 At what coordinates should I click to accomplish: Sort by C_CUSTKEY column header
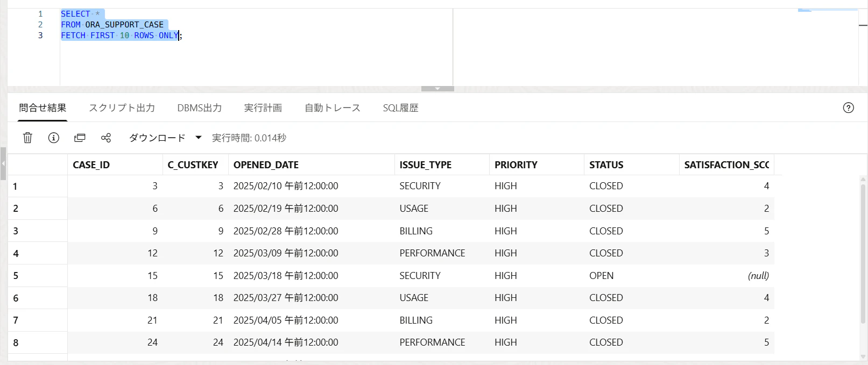(195, 165)
